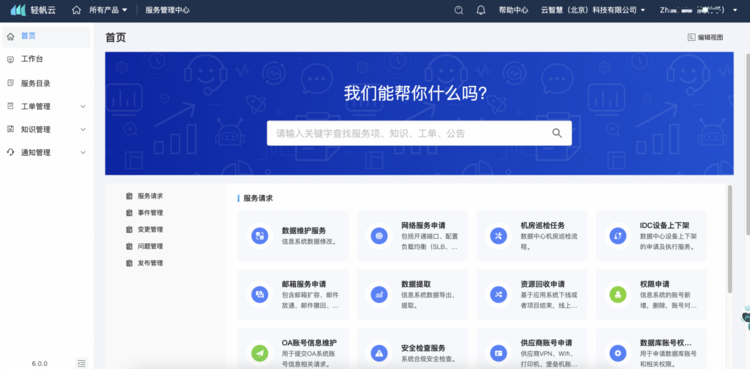Open 安全检查服务 warning triangle icon
Image resolution: width=750 pixels, height=369 pixels.
pyautogui.click(x=379, y=353)
